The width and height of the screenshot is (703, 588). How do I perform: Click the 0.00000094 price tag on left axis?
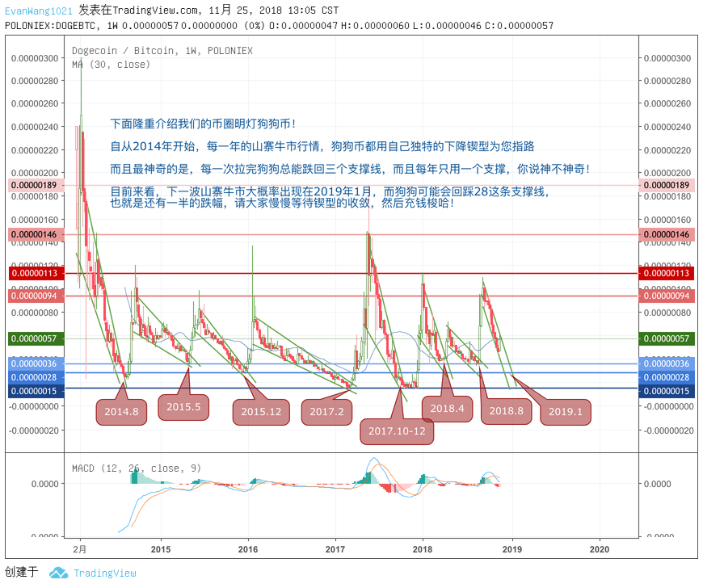coord(36,296)
